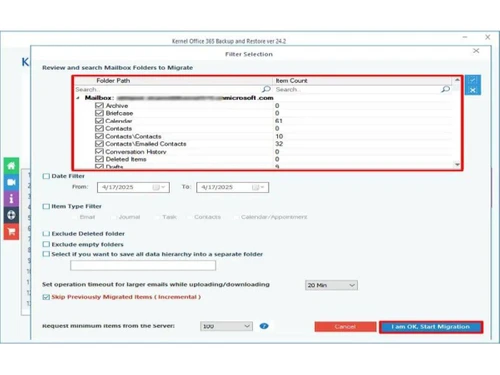Minimize the Kernel Office 365 Backup window
The image size is (500, 375).
click(465, 37)
